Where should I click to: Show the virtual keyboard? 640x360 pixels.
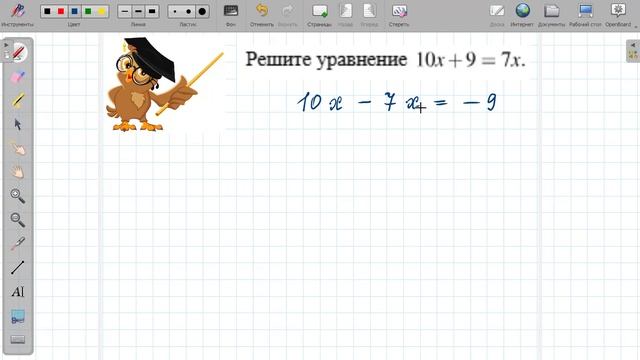(18, 340)
